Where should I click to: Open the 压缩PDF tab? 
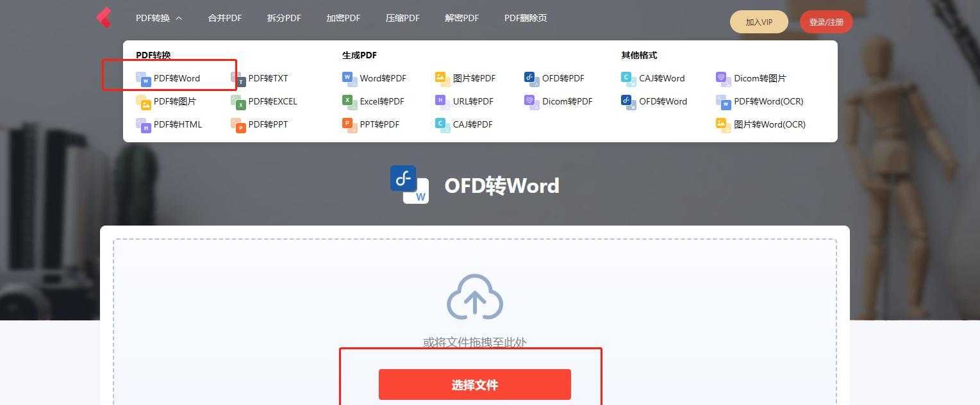(x=403, y=18)
